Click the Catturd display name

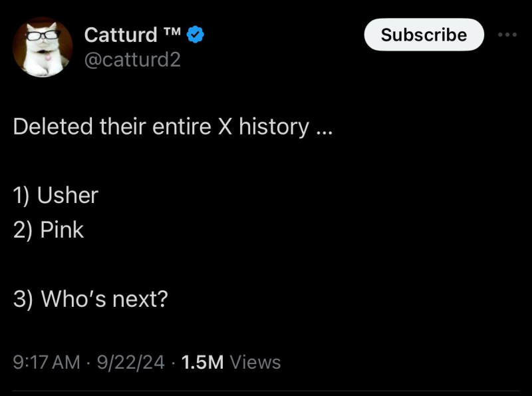[x=121, y=35]
